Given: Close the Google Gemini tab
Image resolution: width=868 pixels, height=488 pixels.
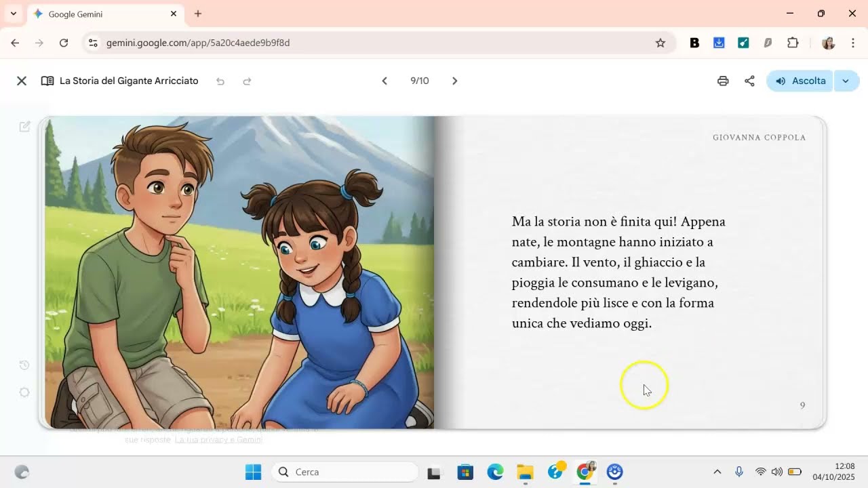Looking at the screenshot, I should click(174, 14).
